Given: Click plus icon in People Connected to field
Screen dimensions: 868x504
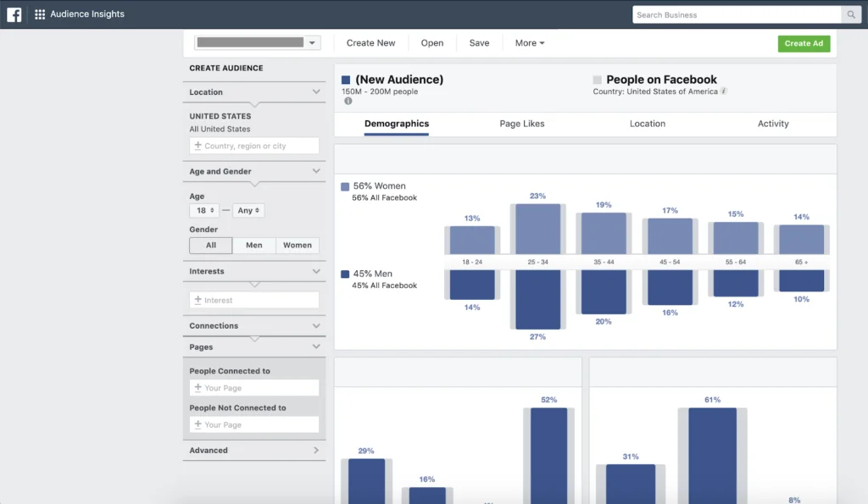Looking at the screenshot, I should point(198,387).
